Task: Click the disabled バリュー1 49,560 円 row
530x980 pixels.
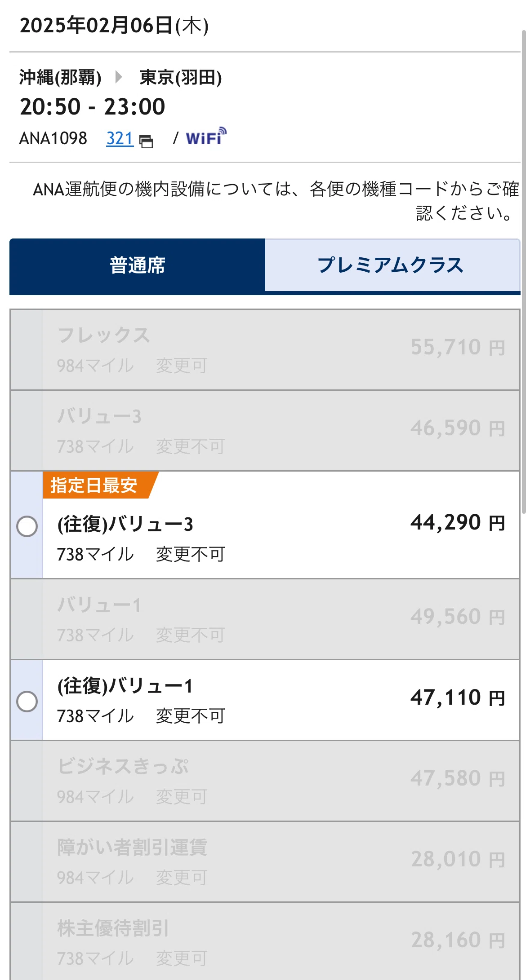Action: (x=265, y=619)
